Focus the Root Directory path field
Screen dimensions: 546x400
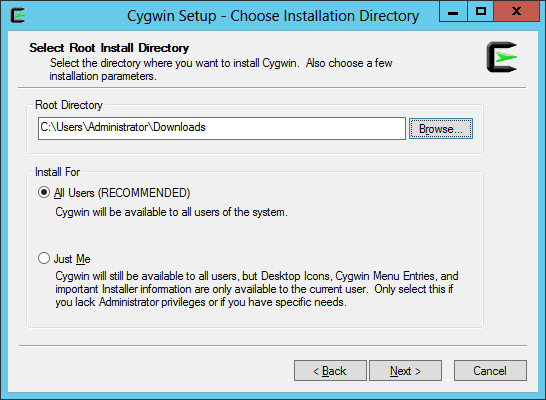click(222, 128)
